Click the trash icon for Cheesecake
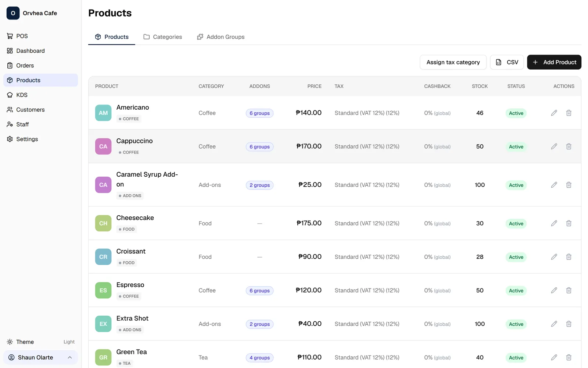 [569, 223]
